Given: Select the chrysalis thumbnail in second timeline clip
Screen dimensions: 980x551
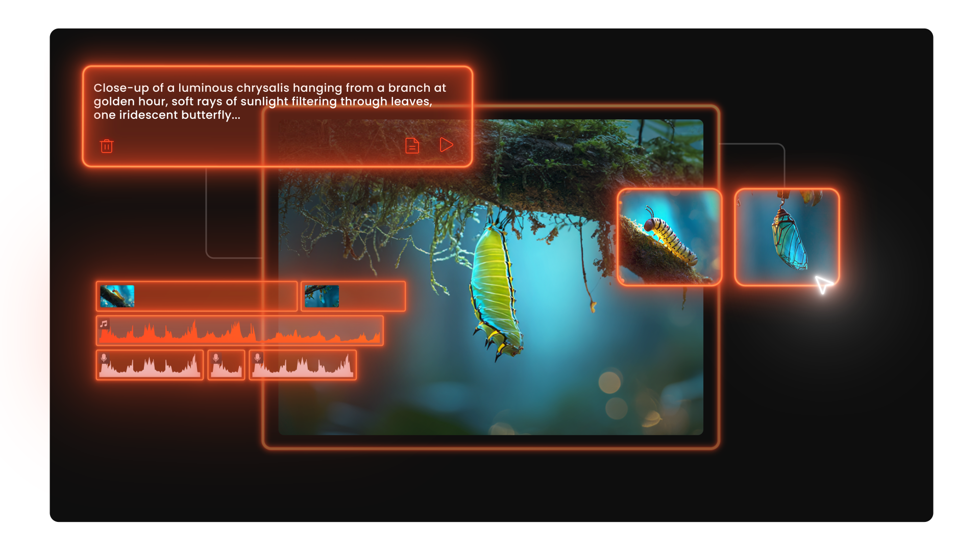Looking at the screenshot, I should (322, 296).
